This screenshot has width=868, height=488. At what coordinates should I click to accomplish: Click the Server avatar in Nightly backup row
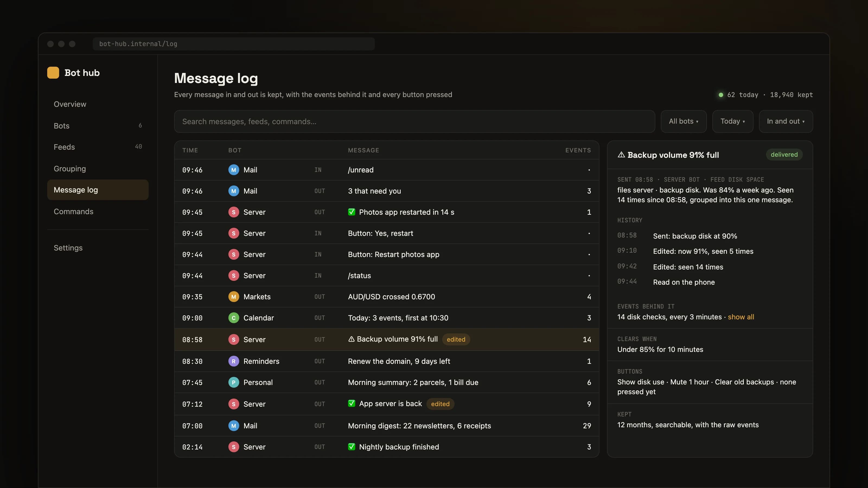click(234, 447)
